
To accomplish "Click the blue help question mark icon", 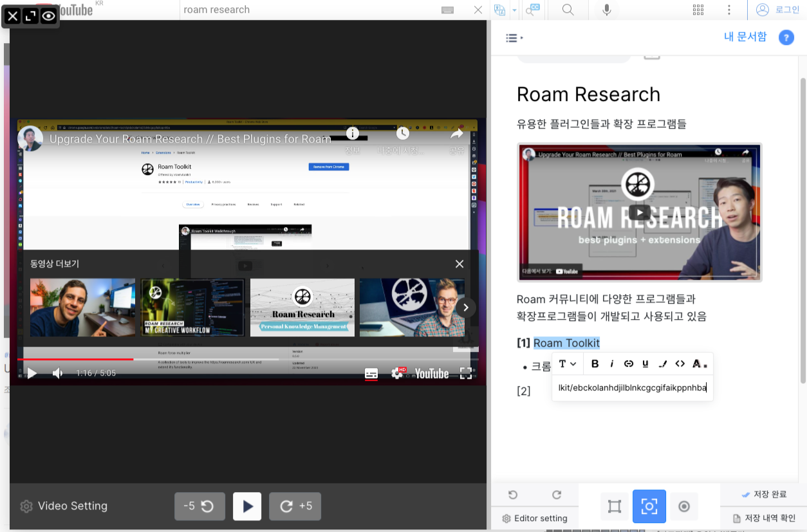I will (786, 37).
